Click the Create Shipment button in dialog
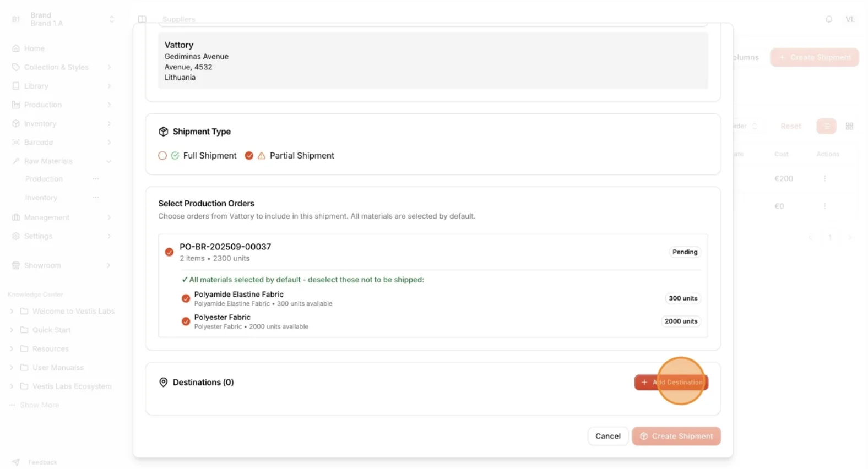 tap(676, 436)
